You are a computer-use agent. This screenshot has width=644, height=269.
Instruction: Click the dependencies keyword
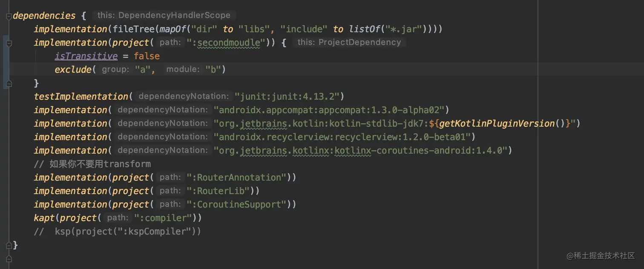coord(44,16)
